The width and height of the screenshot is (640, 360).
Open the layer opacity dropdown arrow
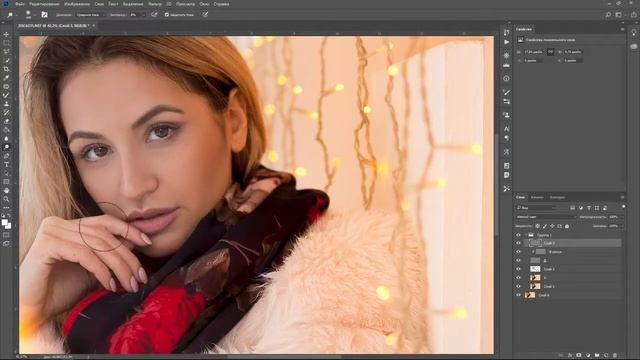[x=622, y=217]
